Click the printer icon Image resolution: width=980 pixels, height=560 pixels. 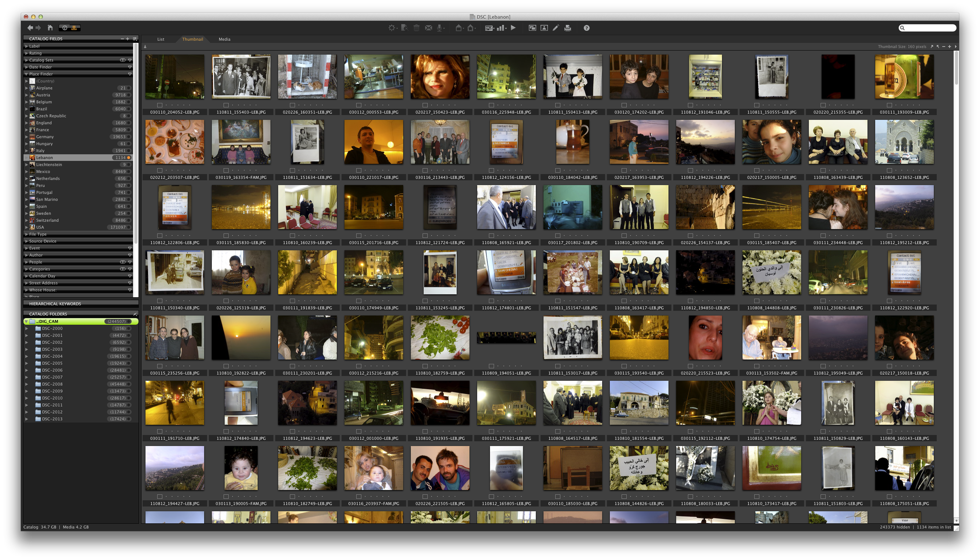pos(567,28)
